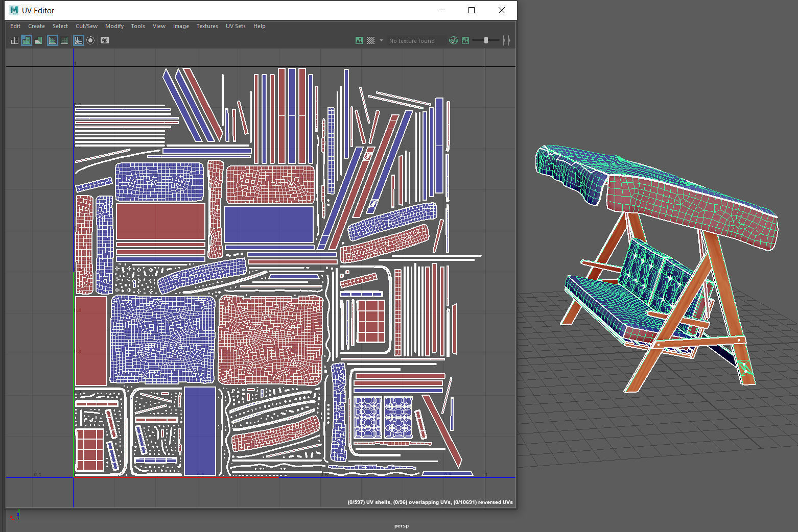The image size is (798, 532).
Task: Open the UV Sets menu
Action: (x=236, y=26)
